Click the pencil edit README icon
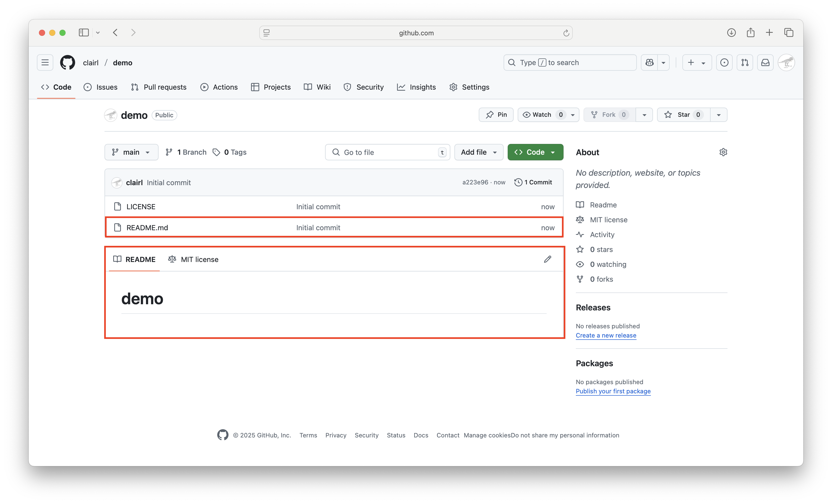 (x=547, y=259)
